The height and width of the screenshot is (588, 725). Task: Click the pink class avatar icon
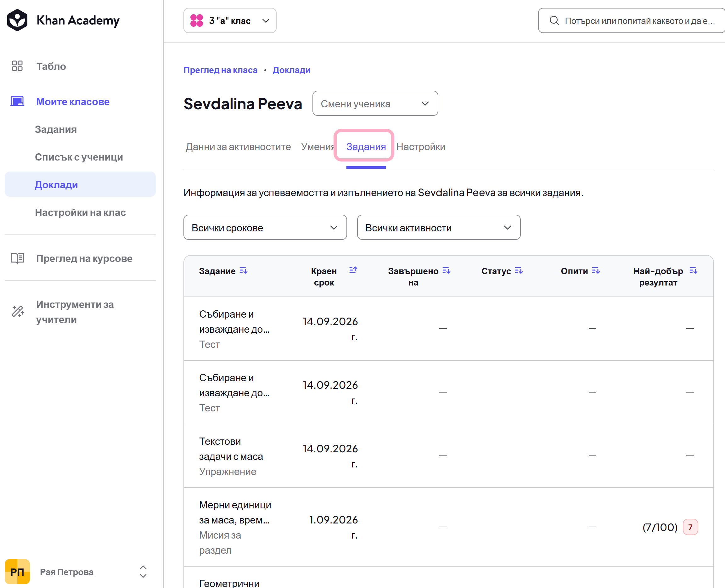[x=196, y=21]
